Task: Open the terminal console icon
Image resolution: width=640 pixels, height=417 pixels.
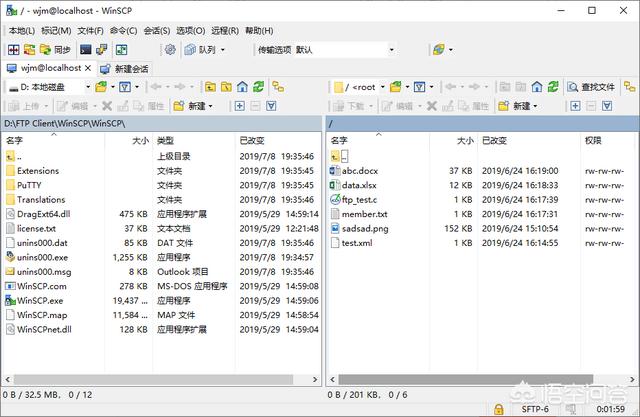Action: (86, 50)
